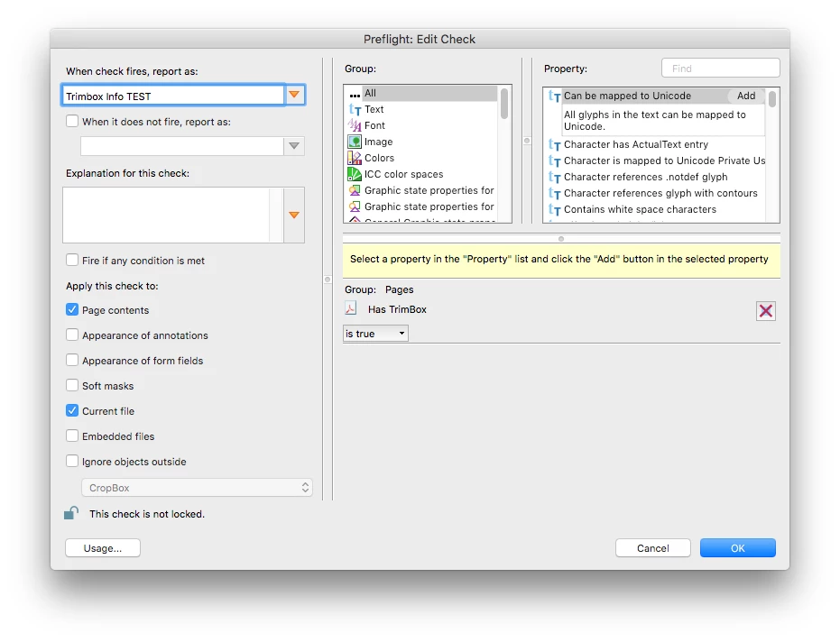Click the left panel vertical splitter handle
Screen dimensions: 840x642
pyautogui.click(x=328, y=280)
